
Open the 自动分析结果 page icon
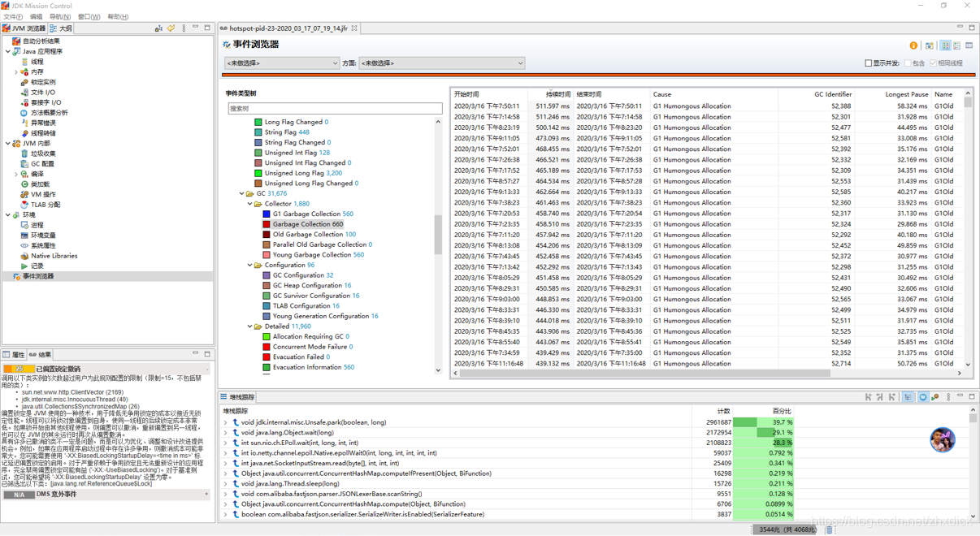click(x=16, y=41)
